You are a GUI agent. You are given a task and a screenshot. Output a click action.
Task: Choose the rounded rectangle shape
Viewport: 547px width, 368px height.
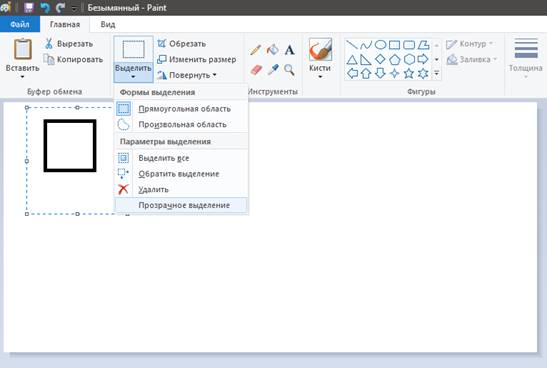point(409,45)
